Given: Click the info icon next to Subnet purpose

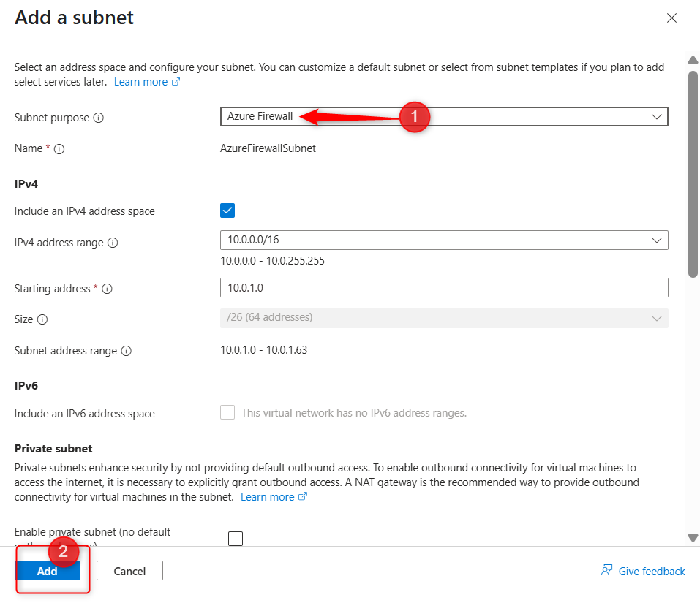Looking at the screenshot, I should point(98,118).
